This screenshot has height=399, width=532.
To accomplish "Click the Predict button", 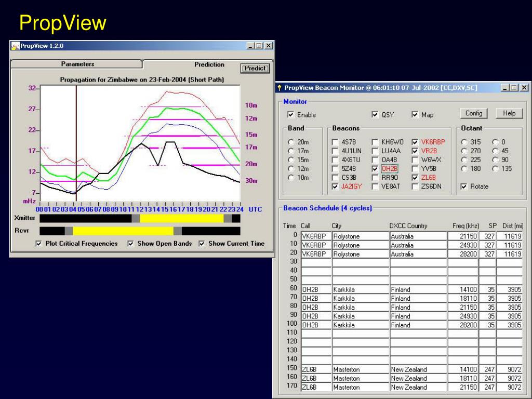I will coord(255,68).
